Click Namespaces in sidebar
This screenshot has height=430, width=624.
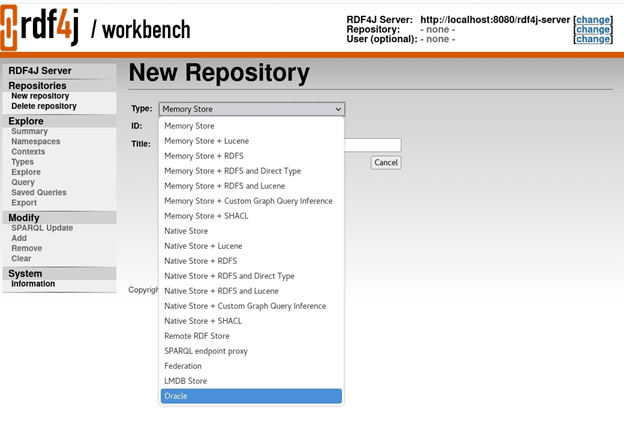pos(36,142)
